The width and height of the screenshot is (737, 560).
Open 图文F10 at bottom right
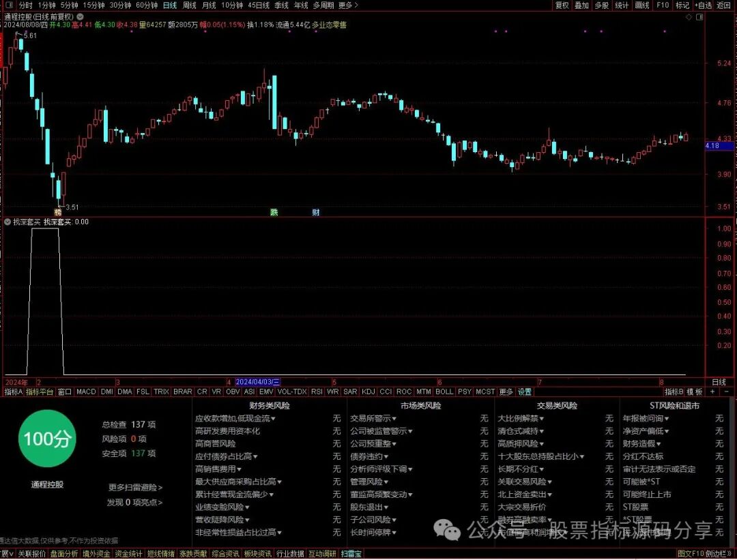click(690, 554)
